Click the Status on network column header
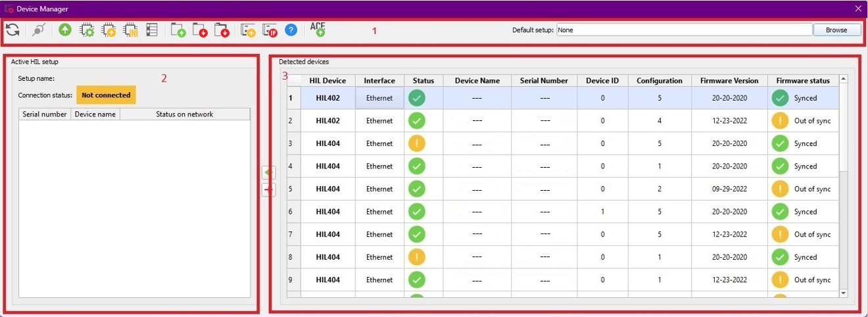868x317 pixels. [x=184, y=114]
